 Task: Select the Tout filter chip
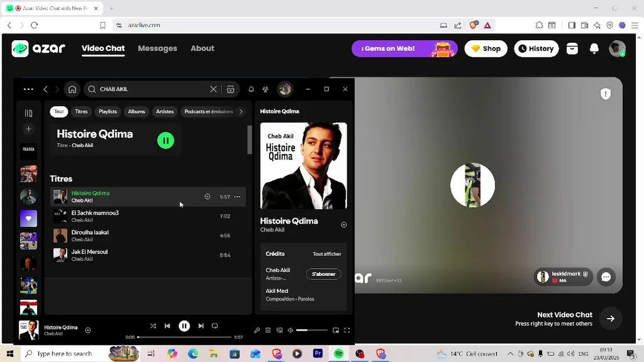[x=59, y=112]
